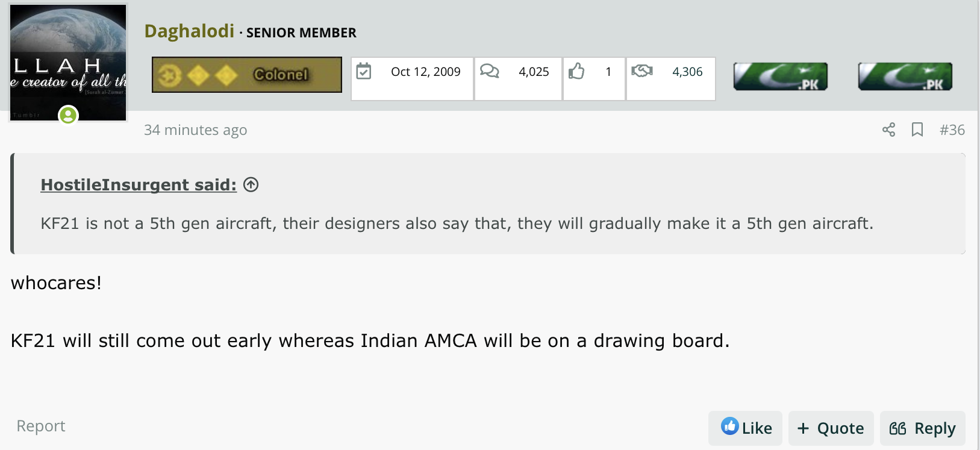Open HostileInsurgent said quote link

pos(139,184)
